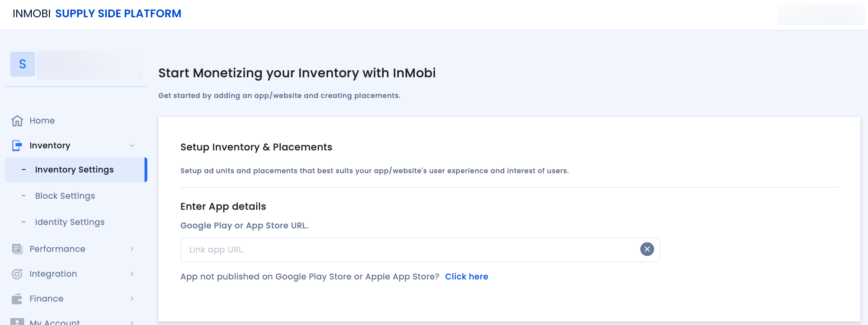Click the 'Enter App details' heading

click(223, 206)
